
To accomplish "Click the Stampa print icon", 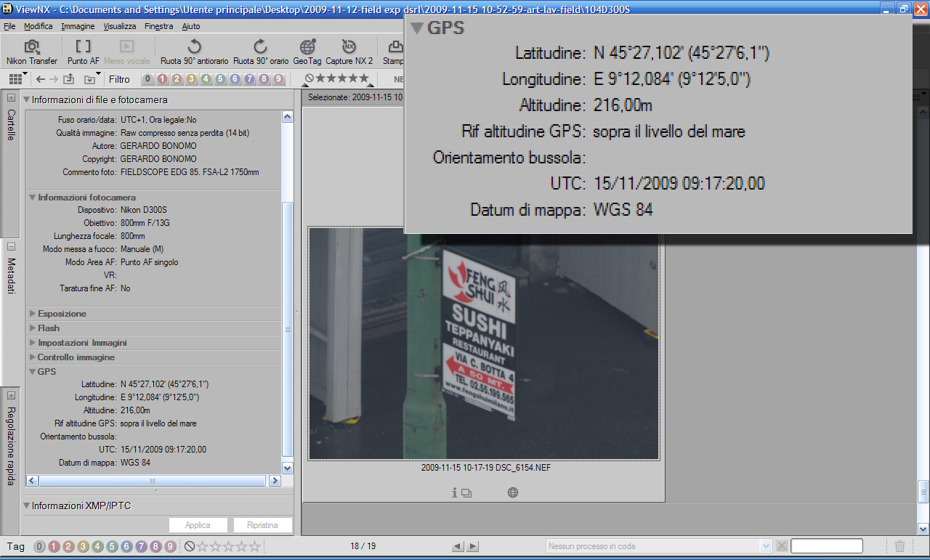I will coord(394,52).
